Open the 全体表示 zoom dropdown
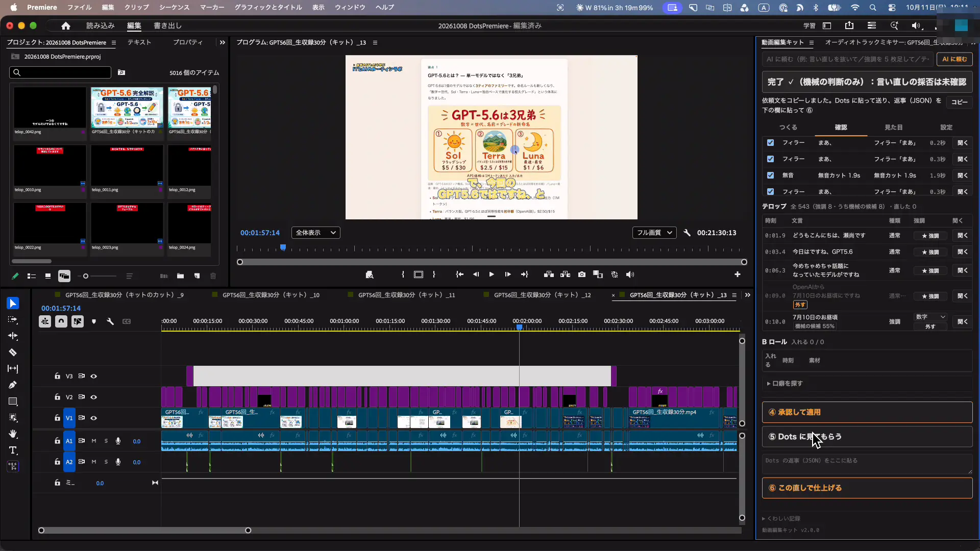This screenshot has width=980, height=551. click(316, 233)
